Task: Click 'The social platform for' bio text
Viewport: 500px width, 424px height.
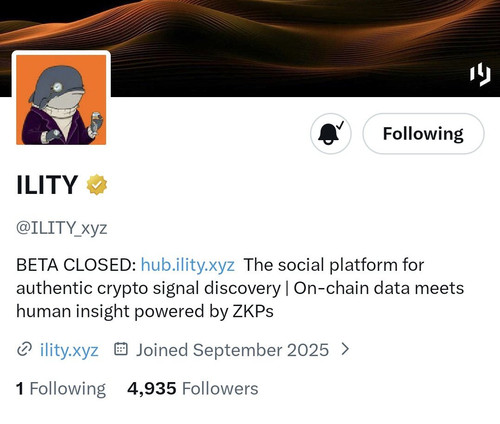Action: click(x=334, y=265)
